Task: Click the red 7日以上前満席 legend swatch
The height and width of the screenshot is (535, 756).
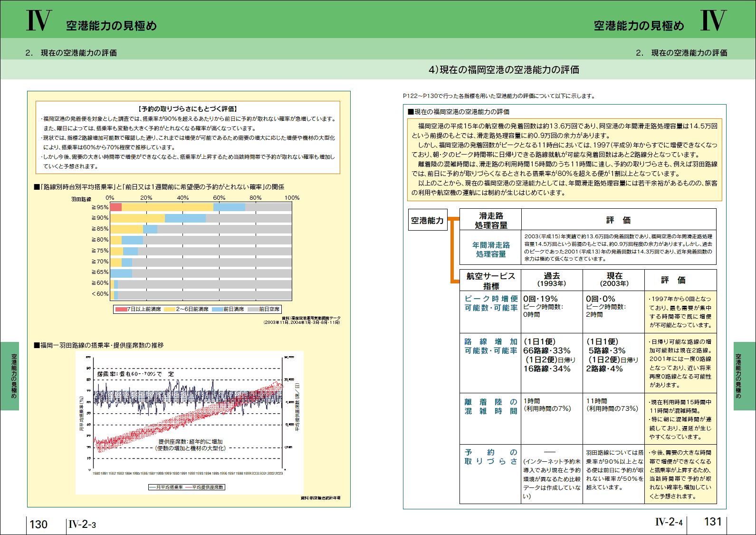Action: [x=121, y=309]
